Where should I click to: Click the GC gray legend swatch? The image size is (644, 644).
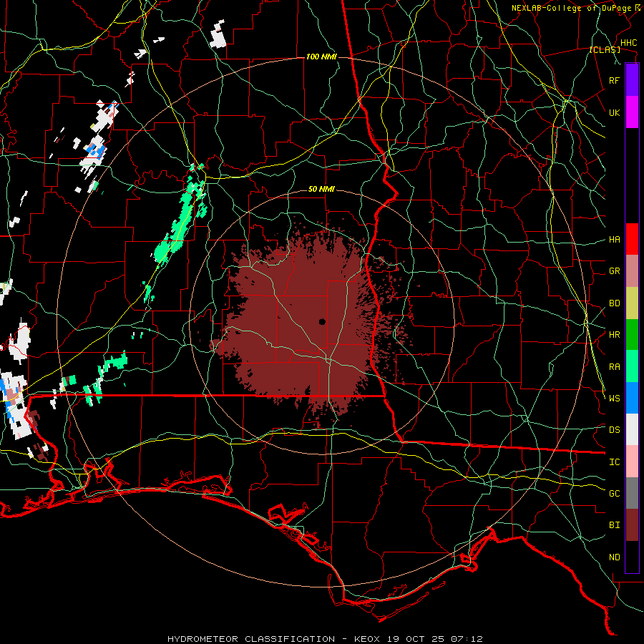(632, 493)
